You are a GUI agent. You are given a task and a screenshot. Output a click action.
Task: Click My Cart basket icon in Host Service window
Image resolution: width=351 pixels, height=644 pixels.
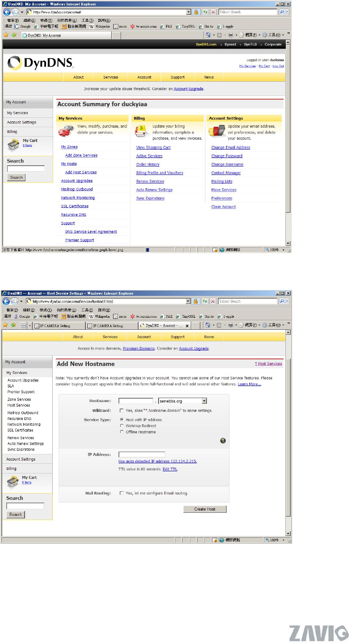pyautogui.click(x=13, y=482)
